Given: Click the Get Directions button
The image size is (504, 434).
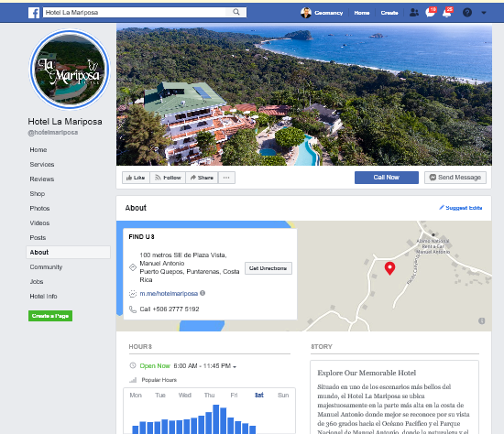Looking at the screenshot, I should (268, 268).
